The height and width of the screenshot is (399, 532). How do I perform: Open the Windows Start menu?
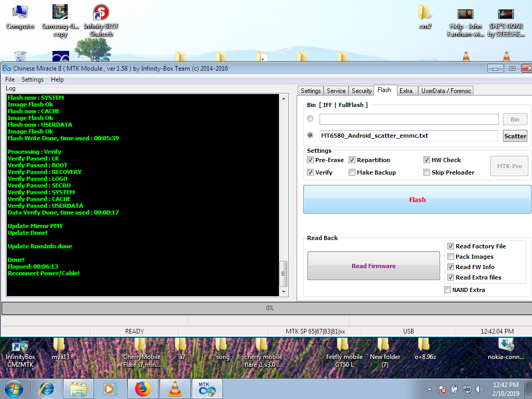(x=14, y=389)
